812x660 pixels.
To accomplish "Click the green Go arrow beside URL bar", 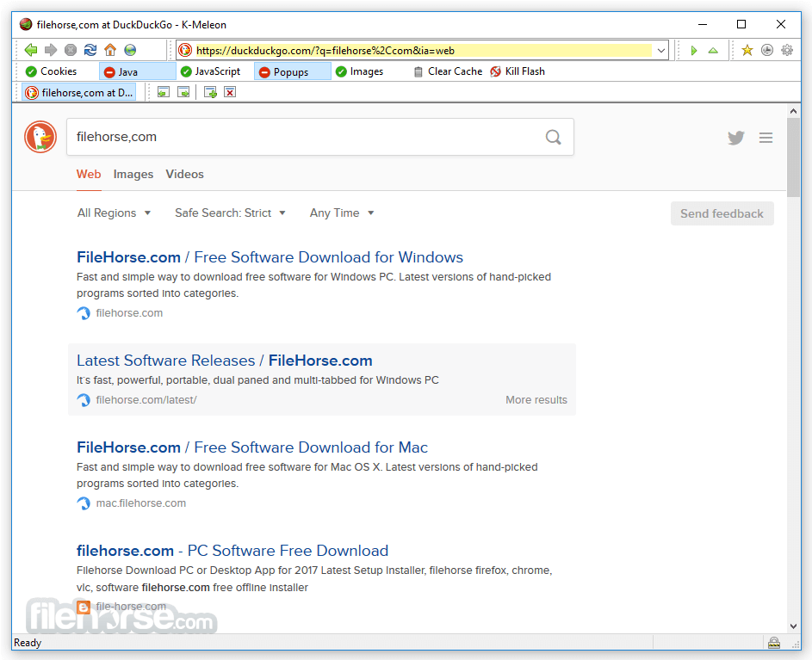I will pos(694,50).
